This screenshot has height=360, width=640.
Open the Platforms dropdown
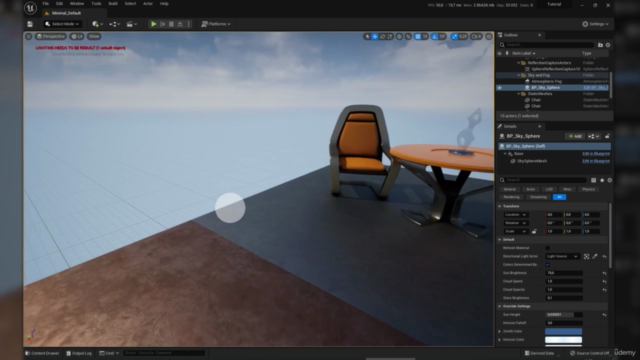216,24
